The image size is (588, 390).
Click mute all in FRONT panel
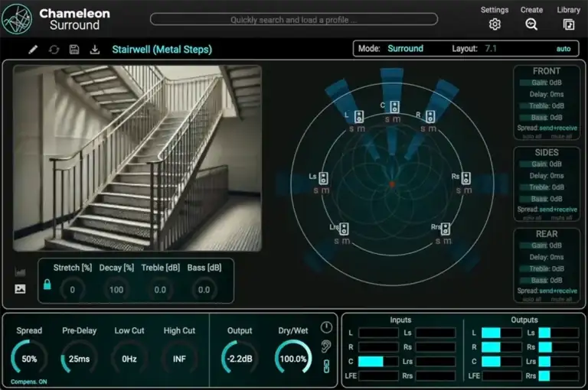(x=561, y=136)
